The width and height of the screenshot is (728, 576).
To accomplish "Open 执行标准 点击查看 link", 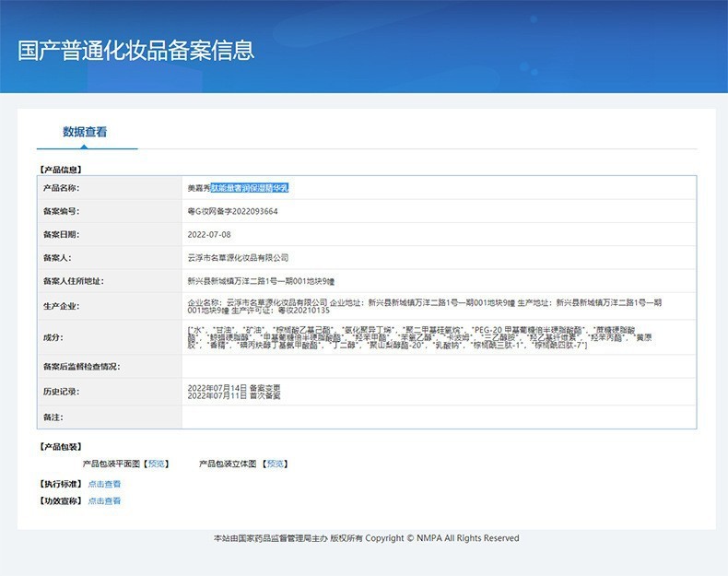I will pos(104,484).
